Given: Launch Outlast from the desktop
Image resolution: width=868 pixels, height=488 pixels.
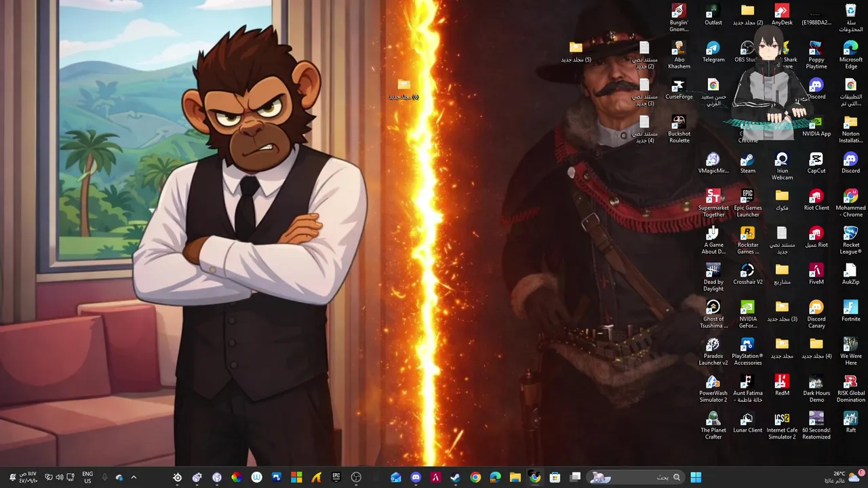Looking at the screenshot, I should [x=713, y=14].
